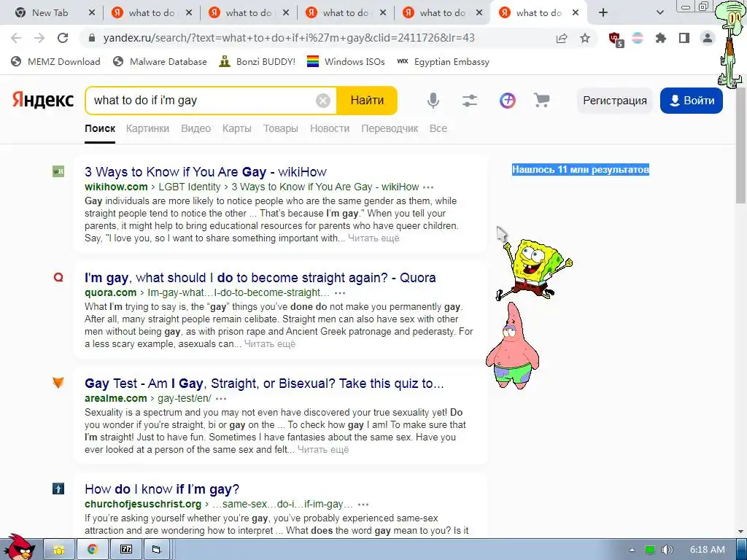Open the network tray icon
This screenshot has width=747, height=560.
click(x=650, y=550)
